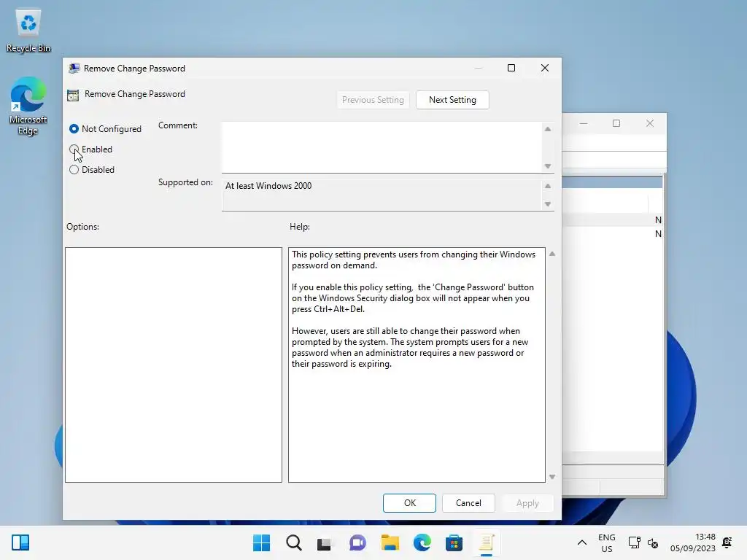Click the Help text paragraph about Ctrl+Alt+Del
The width and height of the screenshot is (747, 560).
(413, 298)
